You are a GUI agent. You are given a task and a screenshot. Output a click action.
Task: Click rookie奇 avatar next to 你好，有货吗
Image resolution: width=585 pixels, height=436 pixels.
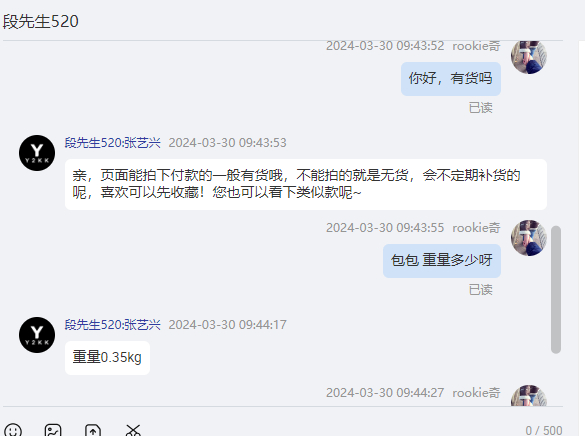point(529,57)
